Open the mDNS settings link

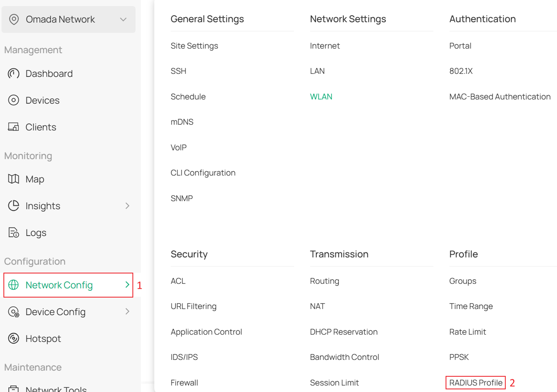point(182,122)
